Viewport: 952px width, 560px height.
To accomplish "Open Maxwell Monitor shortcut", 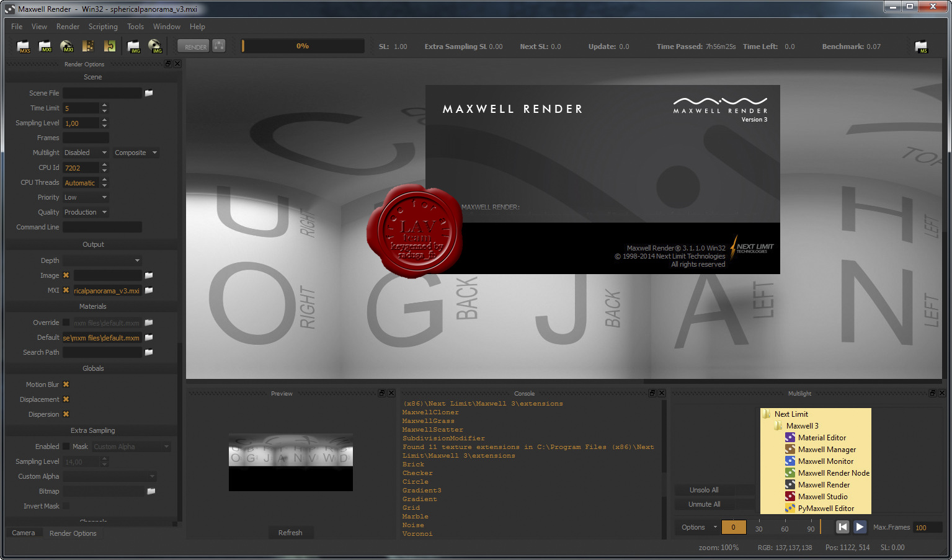I will click(x=819, y=461).
